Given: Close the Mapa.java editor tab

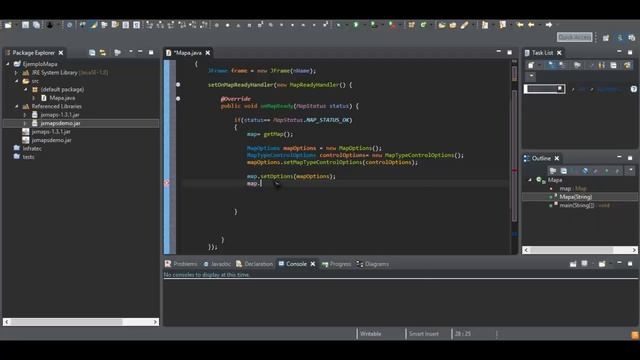Looking at the screenshot, I should [x=208, y=53].
